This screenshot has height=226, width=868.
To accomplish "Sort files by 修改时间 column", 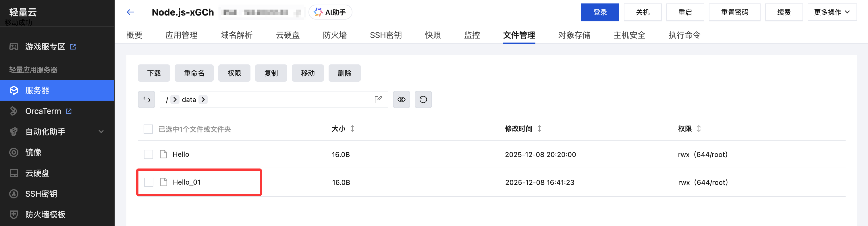I will [539, 129].
